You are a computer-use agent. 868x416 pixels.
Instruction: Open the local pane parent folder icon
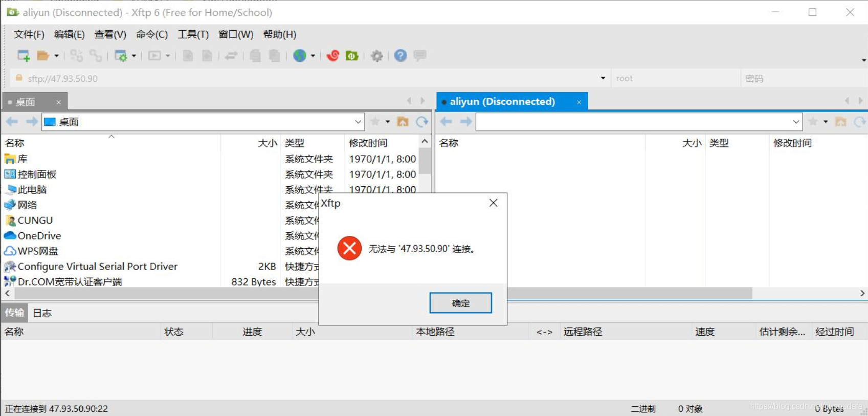(403, 121)
